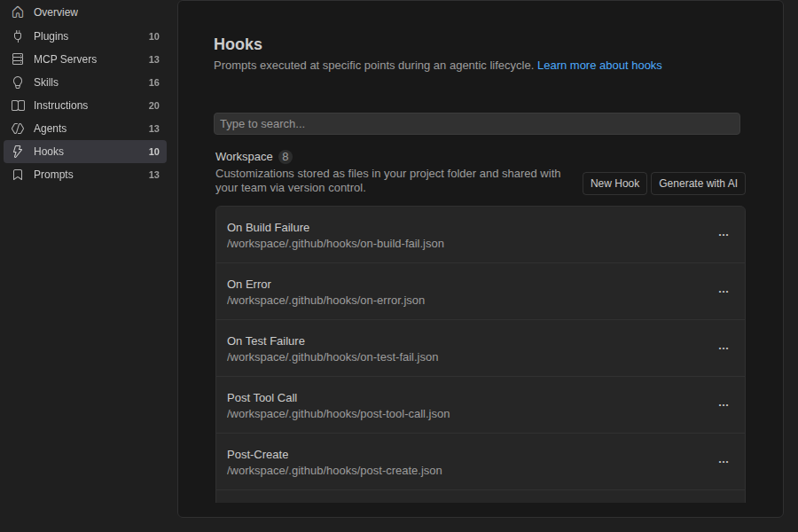Image resolution: width=798 pixels, height=532 pixels.
Task: Click Generate with AI button
Action: coord(698,184)
